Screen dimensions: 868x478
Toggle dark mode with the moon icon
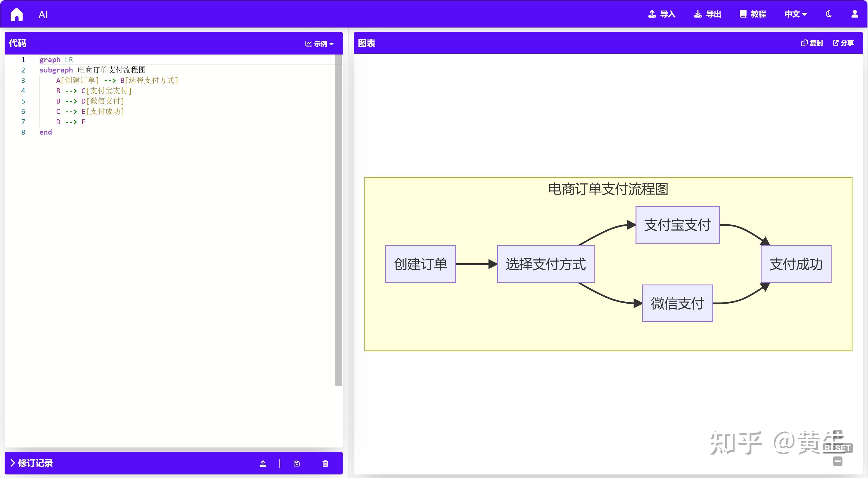pos(829,14)
